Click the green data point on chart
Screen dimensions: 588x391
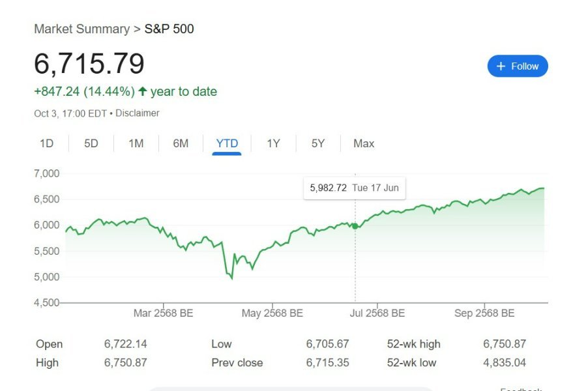click(x=355, y=226)
